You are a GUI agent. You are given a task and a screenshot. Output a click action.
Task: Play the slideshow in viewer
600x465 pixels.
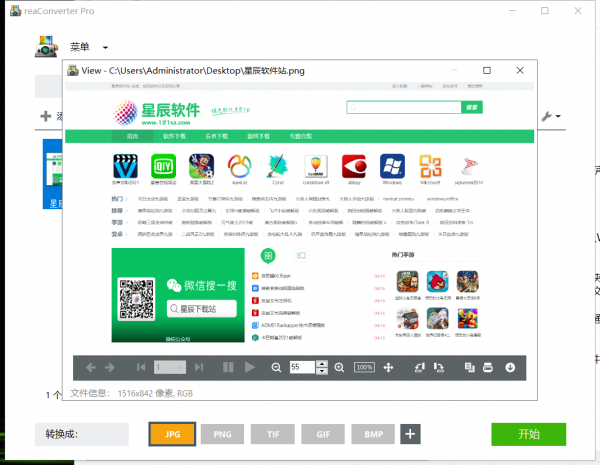click(250, 367)
